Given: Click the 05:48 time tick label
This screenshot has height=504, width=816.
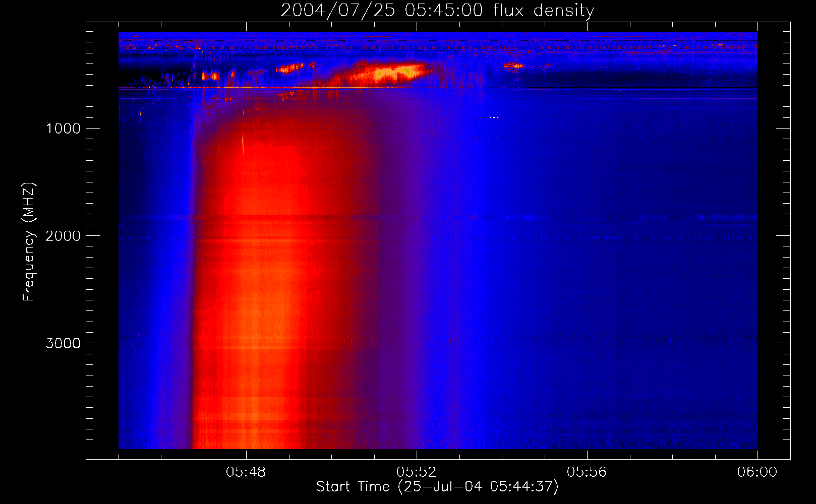Looking at the screenshot, I should pos(246,472).
